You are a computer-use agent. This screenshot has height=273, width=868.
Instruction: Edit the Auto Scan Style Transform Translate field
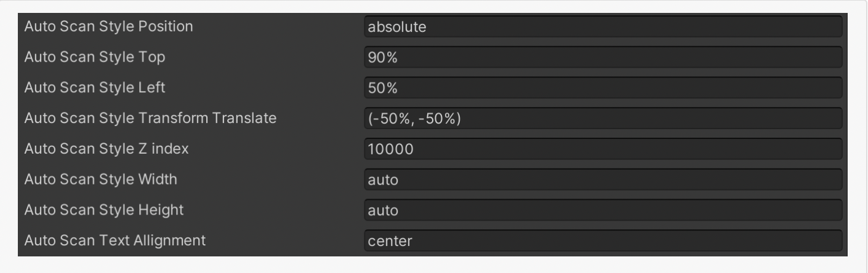pos(602,118)
